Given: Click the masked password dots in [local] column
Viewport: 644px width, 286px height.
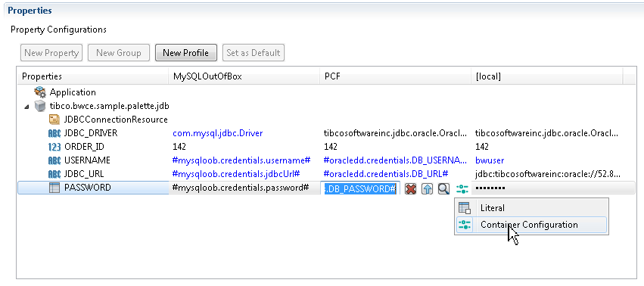Looking at the screenshot, I should 490,188.
